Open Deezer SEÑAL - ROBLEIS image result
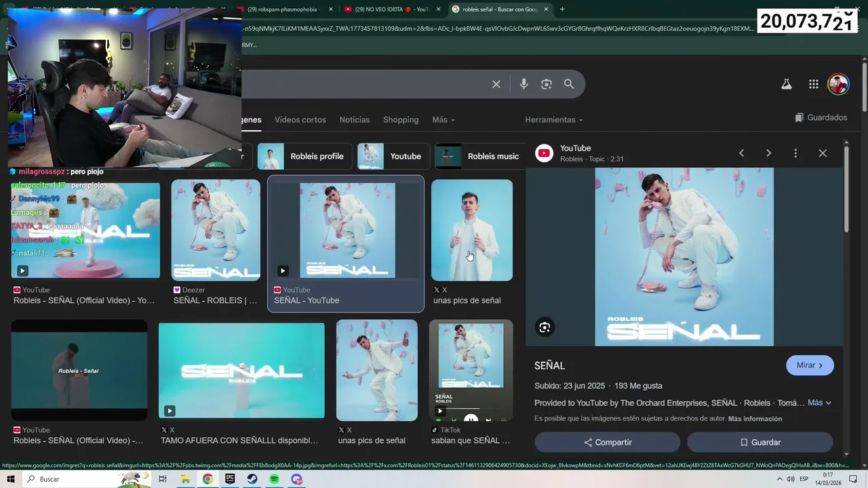 point(216,230)
